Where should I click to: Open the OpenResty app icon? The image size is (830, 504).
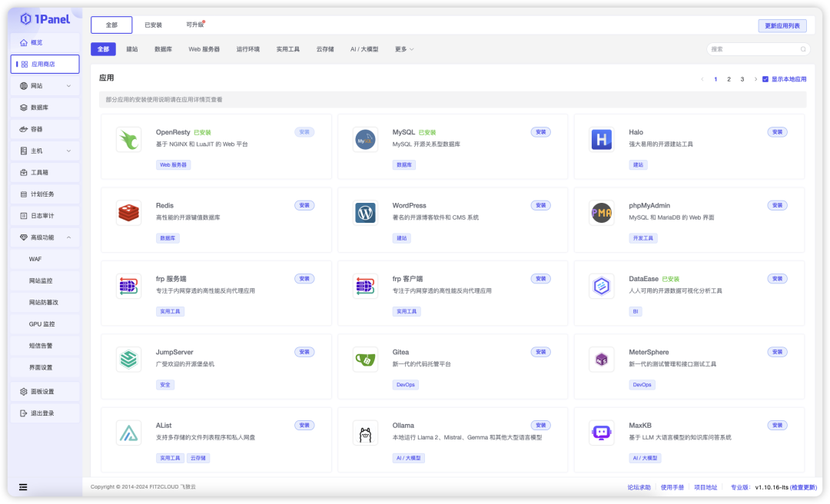pyautogui.click(x=128, y=140)
